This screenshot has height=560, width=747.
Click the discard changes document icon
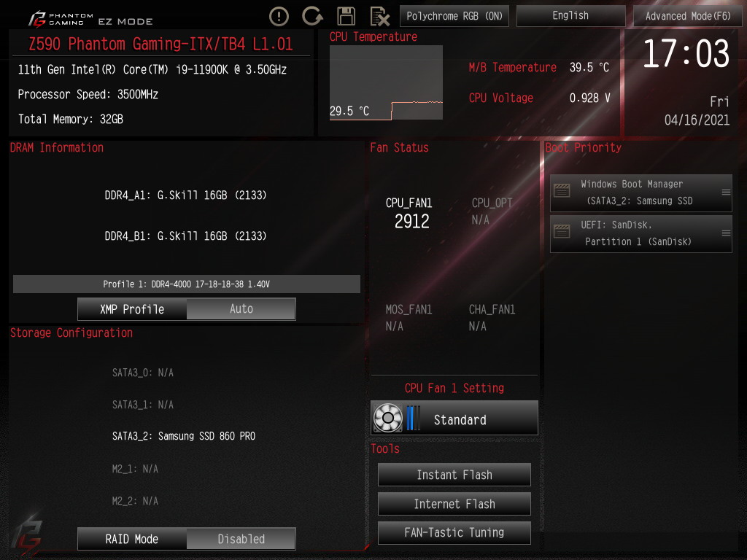pyautogui.click(x=379, y=16)
